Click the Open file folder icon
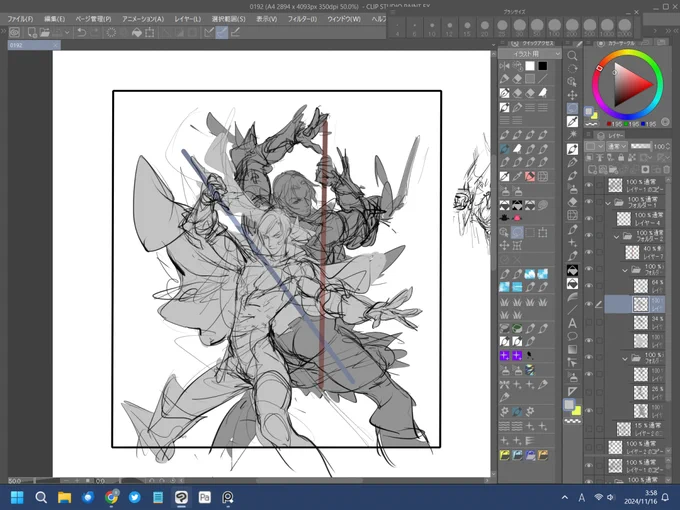The image size is (680, 510). point(45,33)
